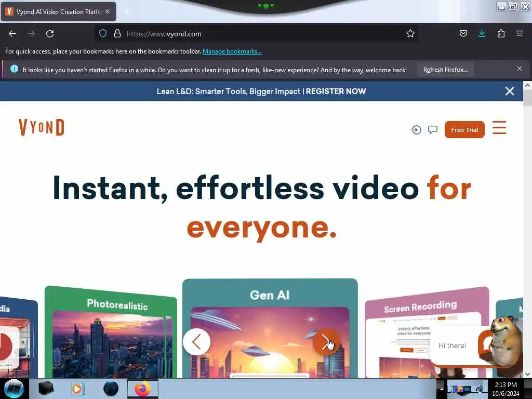Select the Photorealistic carousel card
The width and height of the screenshot is (532, 399).
[x=111, y=332]
